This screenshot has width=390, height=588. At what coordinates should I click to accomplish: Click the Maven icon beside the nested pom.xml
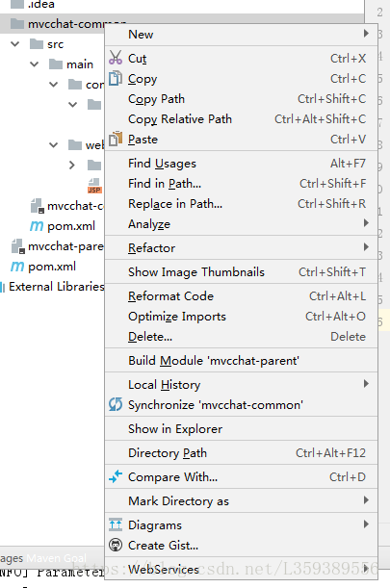[37, 226]
